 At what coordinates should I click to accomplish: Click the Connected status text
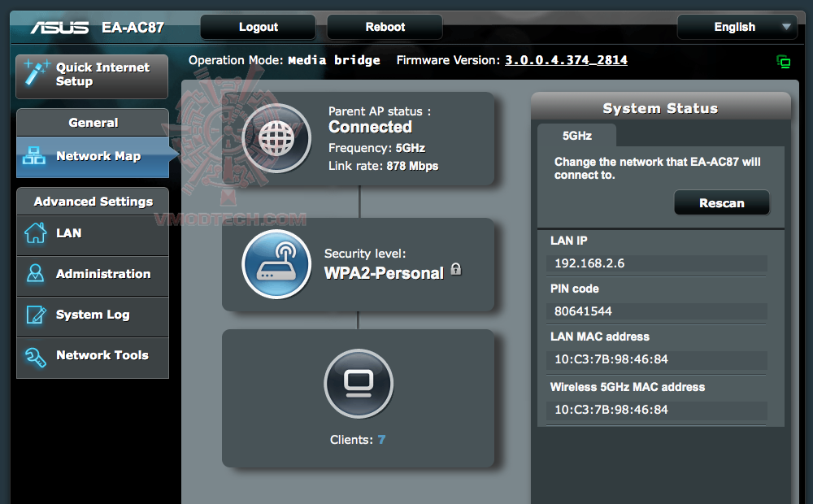coord(370,127)
